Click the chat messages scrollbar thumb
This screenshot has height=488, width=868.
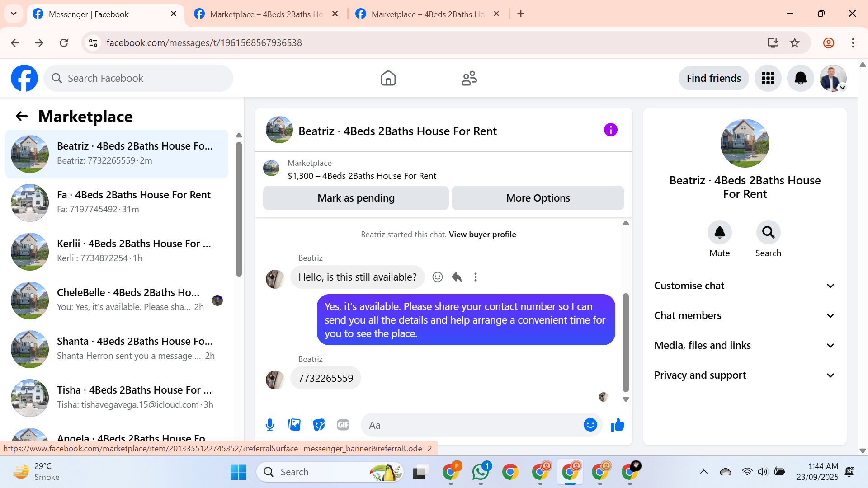(626, 343)
